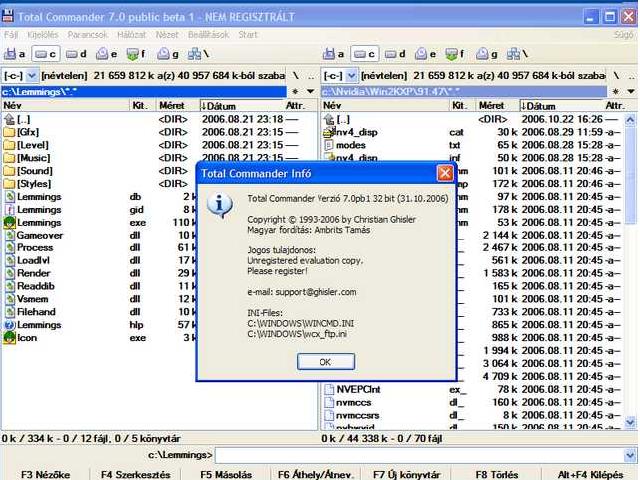
Task: Sort left panel by Dátum column
Action: [x=240, y=106]
